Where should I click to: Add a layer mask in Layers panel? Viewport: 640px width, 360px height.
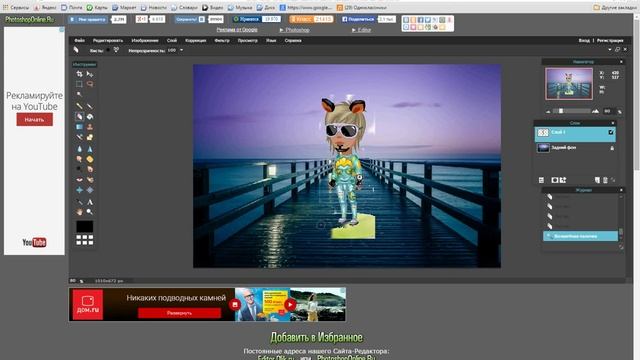555,180
